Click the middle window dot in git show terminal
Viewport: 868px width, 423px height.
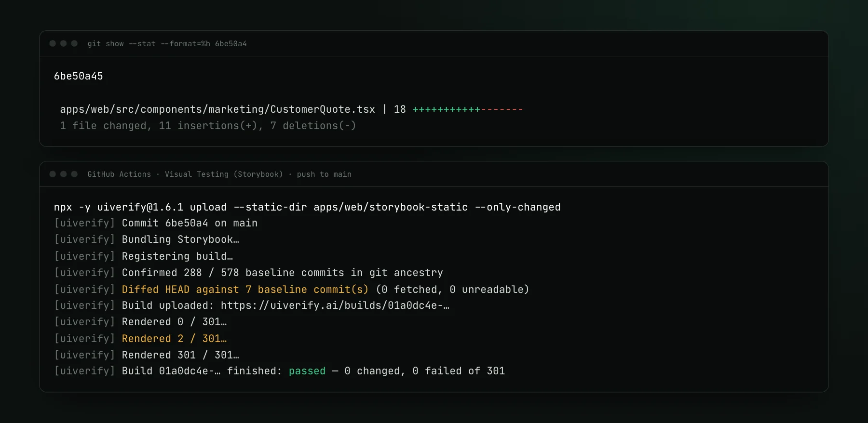[63, 43]
